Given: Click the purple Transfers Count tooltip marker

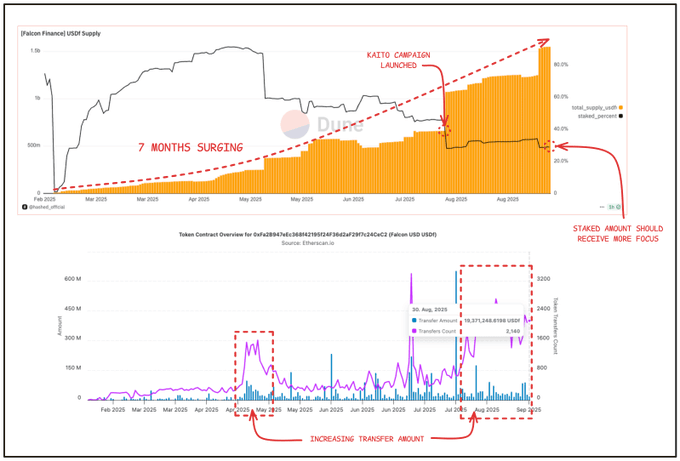Looking at the screenshot, I should tap(414, 331).
